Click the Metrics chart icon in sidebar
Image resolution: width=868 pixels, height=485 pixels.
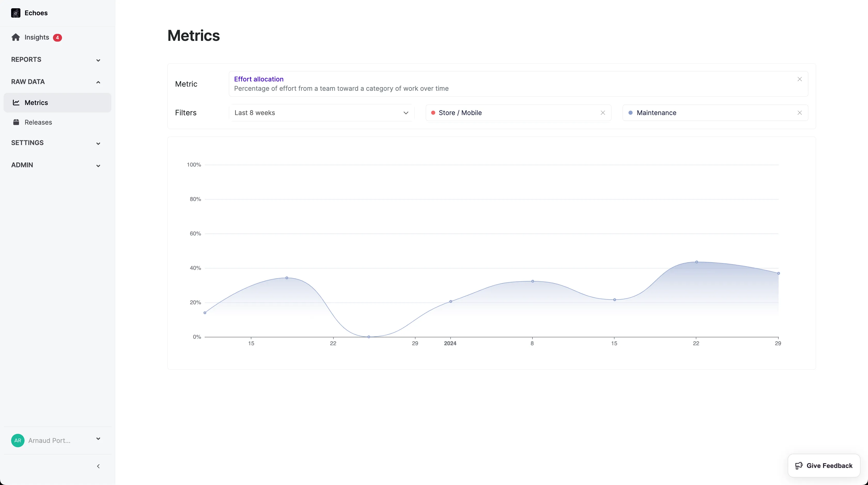16,103
